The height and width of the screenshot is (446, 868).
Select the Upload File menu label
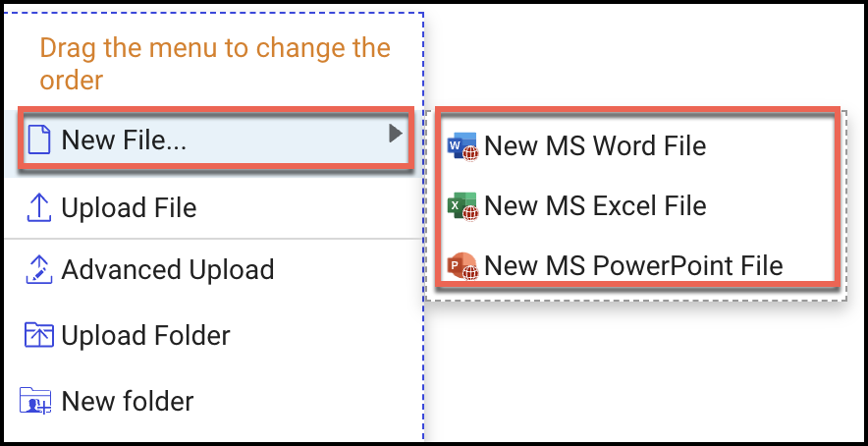[x=129, y=208]
